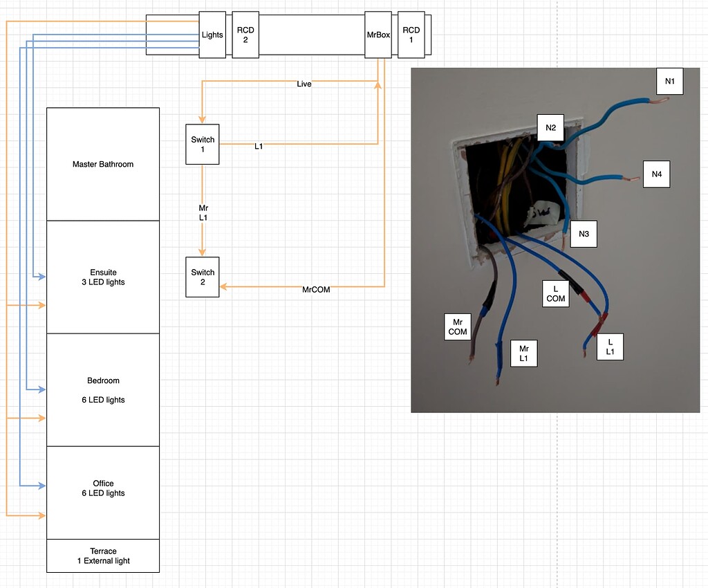
Task: Click the N2 label over the socket
Action: (x=550, y=127)
